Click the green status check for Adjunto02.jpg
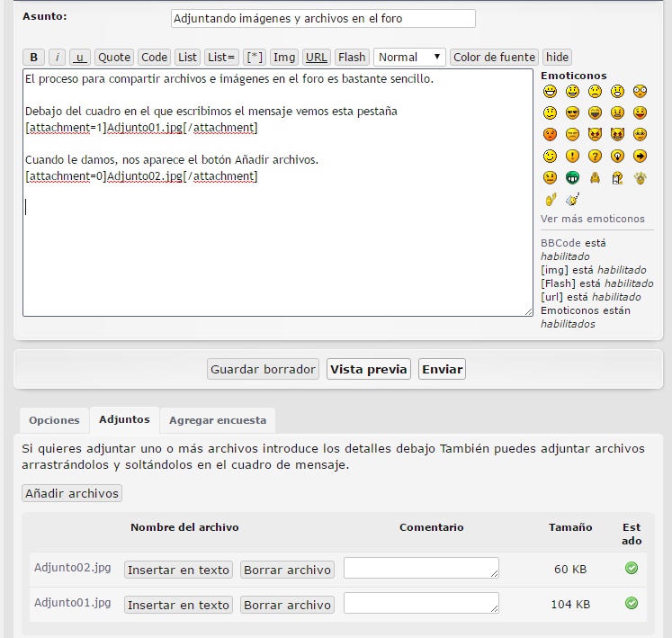 [632, 568]
